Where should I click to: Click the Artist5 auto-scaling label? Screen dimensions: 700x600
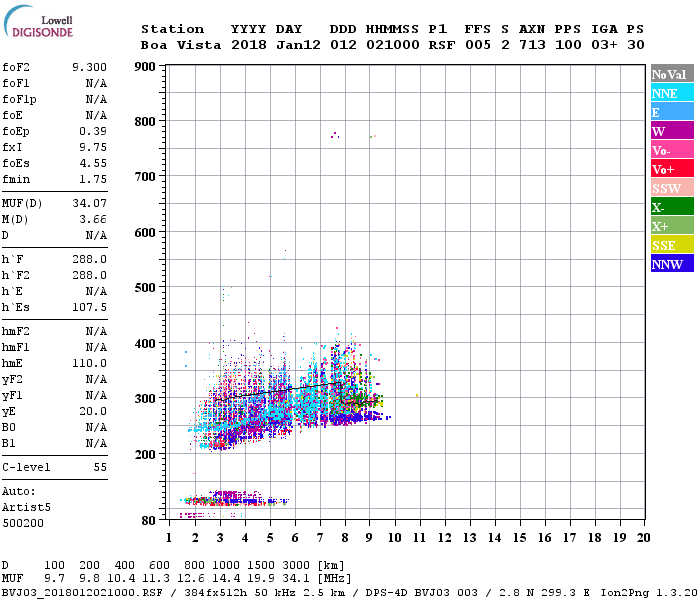pos(26,508)
